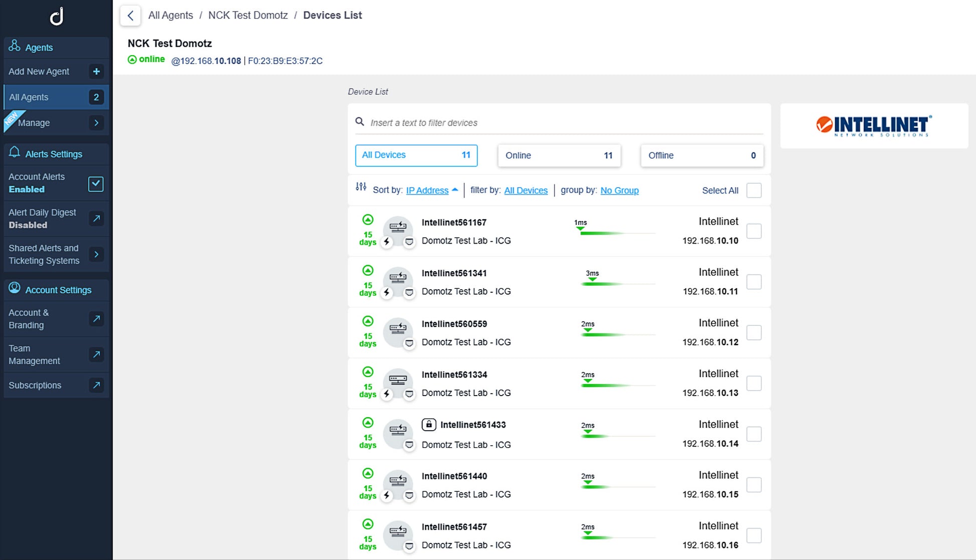Click the plus icon beside Add New Agent

click(x=96, y=72)
